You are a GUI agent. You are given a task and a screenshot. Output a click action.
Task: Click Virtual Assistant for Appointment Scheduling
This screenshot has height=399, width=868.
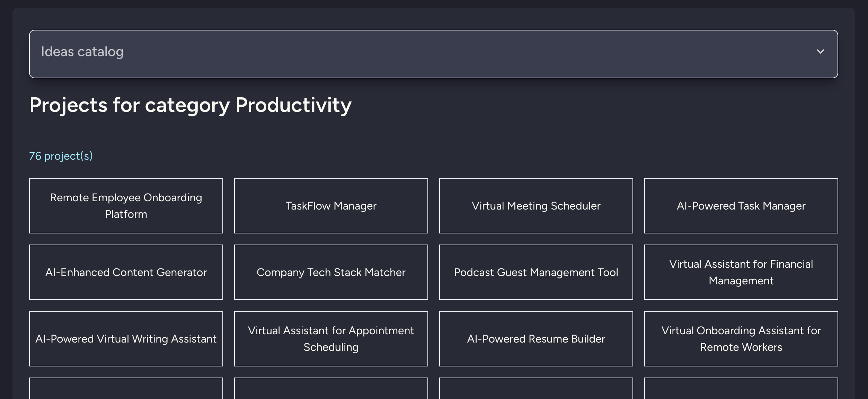coord(331,339)
